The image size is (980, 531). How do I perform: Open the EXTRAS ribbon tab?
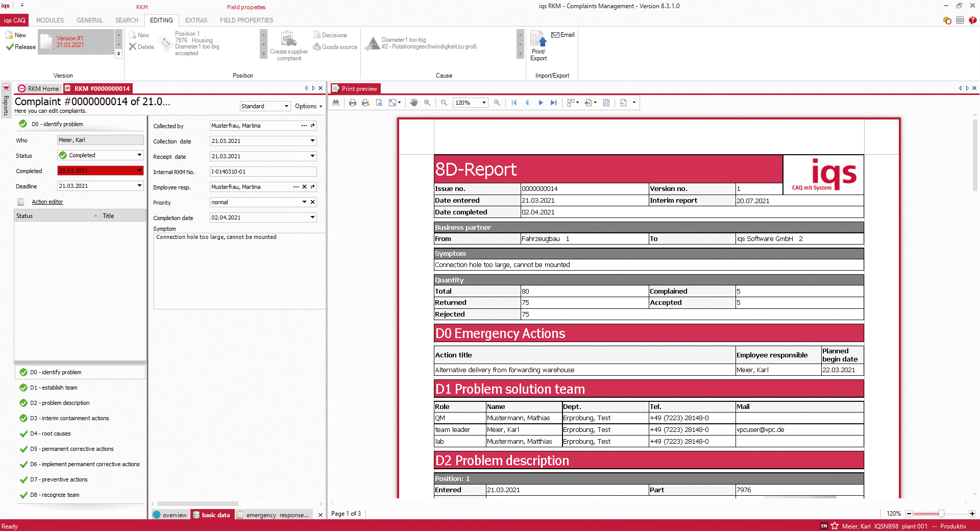196,20
